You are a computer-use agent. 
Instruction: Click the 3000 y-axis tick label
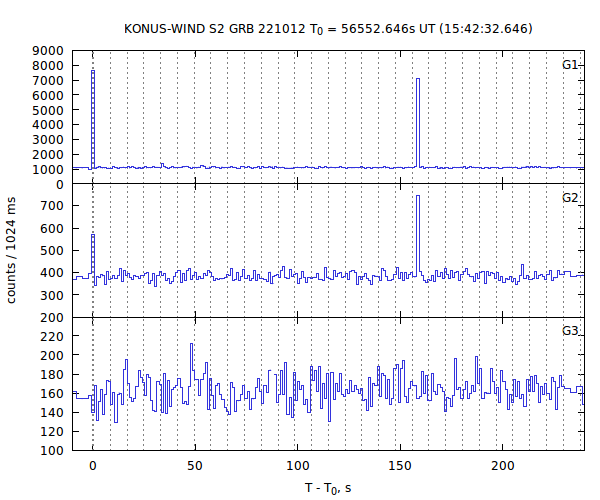coord(48,140)
